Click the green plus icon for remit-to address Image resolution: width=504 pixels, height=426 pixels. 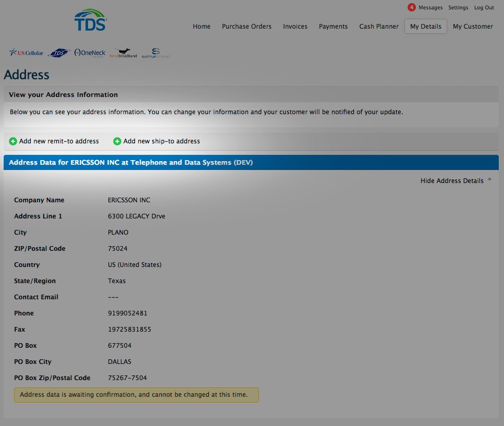point(13,141)
